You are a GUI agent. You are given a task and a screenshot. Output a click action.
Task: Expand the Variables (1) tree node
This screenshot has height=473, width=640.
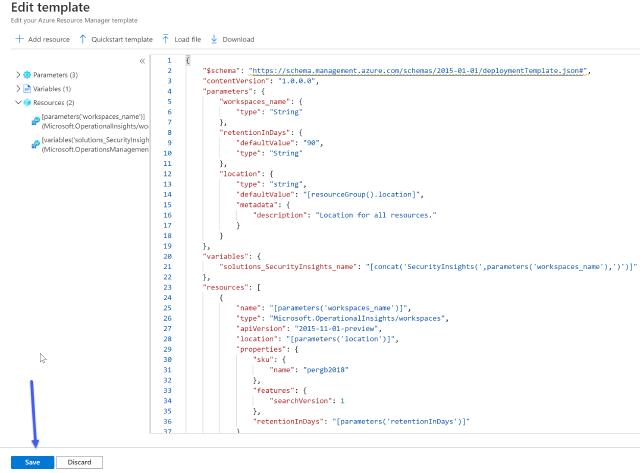click(x=18, y=89)
